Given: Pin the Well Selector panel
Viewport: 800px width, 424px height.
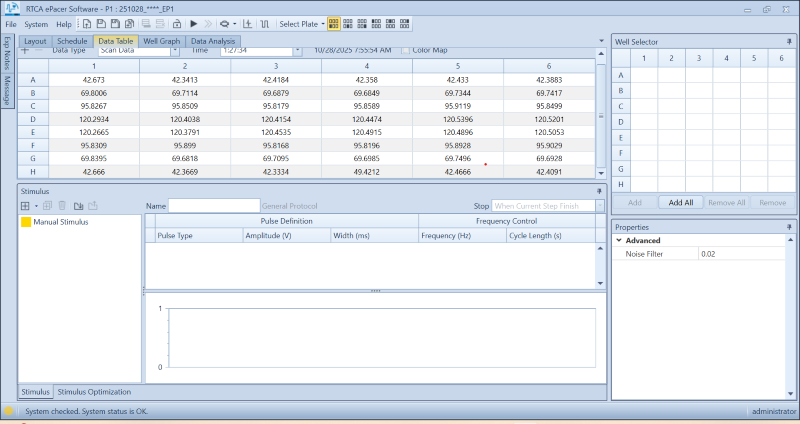Looking at the screenshot, I should click(791, 41).
